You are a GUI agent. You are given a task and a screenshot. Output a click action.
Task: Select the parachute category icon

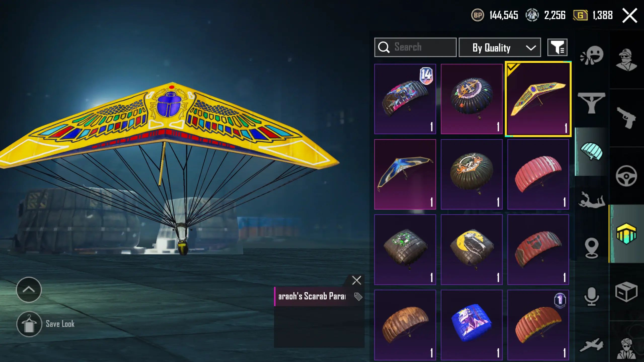592,151
